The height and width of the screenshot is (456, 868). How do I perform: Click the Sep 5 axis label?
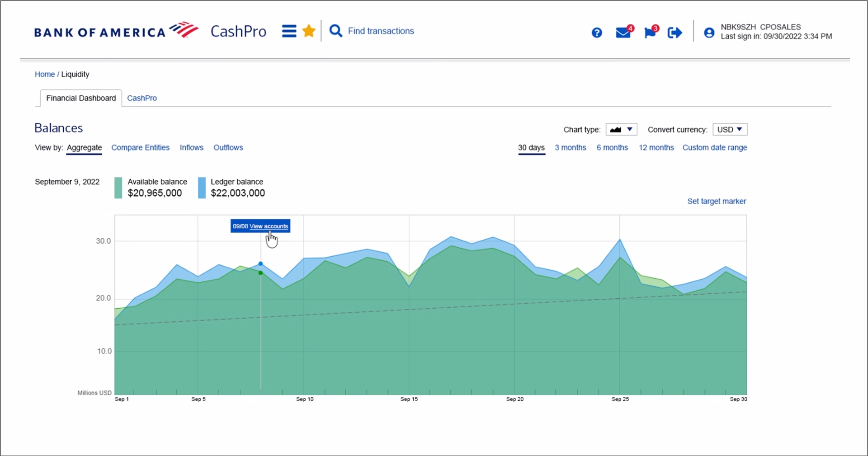tap(198, 399)
